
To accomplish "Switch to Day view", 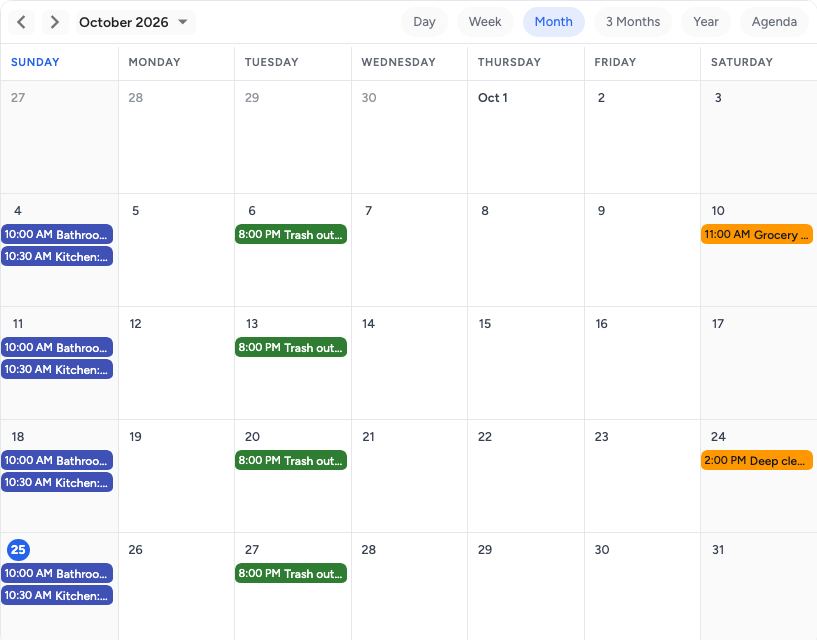I will 424,22.
